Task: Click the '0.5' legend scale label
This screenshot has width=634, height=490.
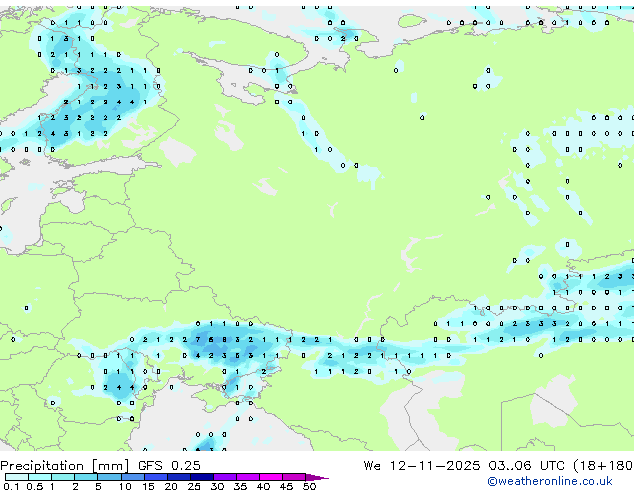Action: 34,486
